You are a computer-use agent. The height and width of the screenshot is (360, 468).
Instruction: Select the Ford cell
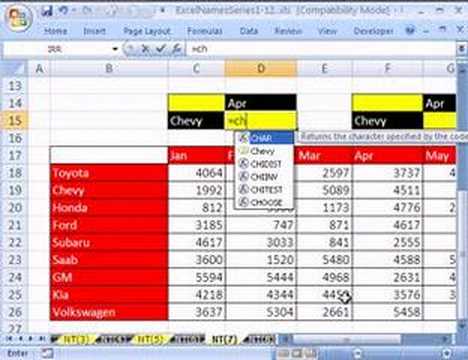[109, 225]
